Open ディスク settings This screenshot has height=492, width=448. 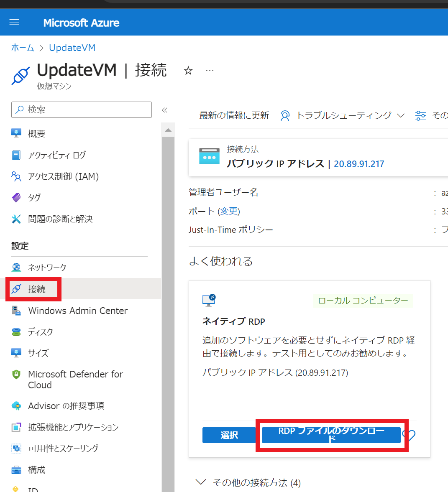click(x=41, y=332)
